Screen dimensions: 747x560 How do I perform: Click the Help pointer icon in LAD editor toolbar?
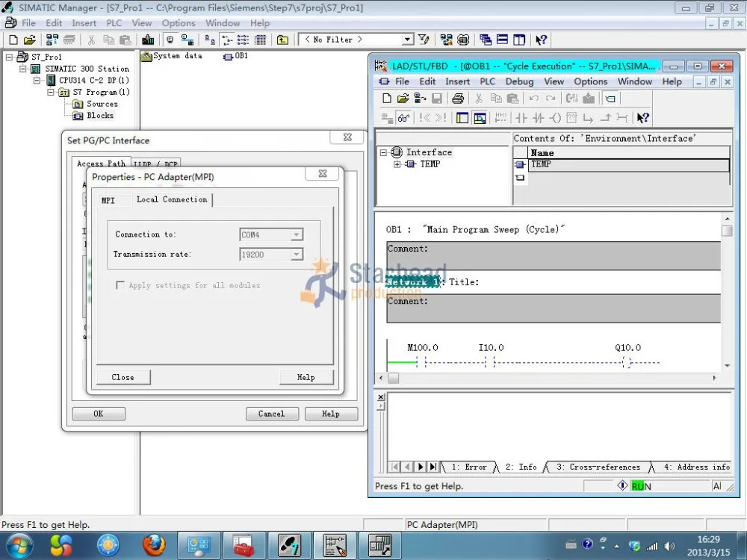coord(642,118)
